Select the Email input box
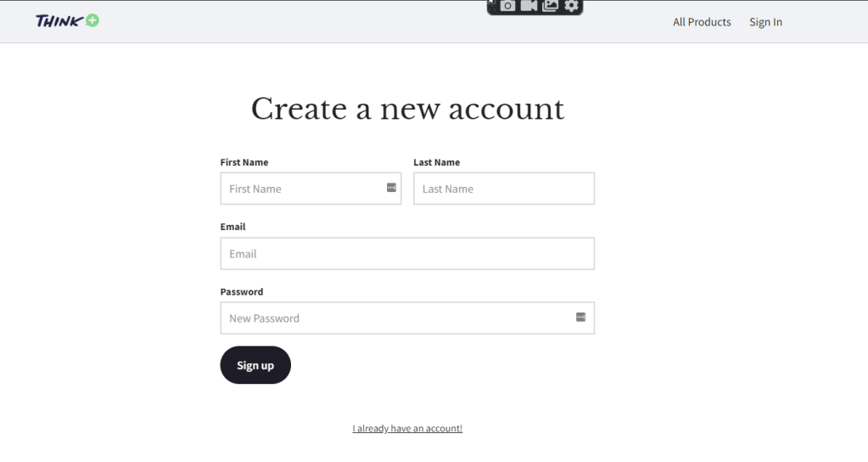This screenshot has width=868, height=462. [x=407, y=253]
